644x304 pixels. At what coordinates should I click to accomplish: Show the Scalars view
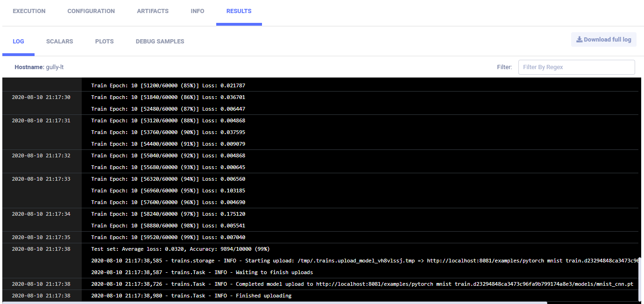click(60, 42)
